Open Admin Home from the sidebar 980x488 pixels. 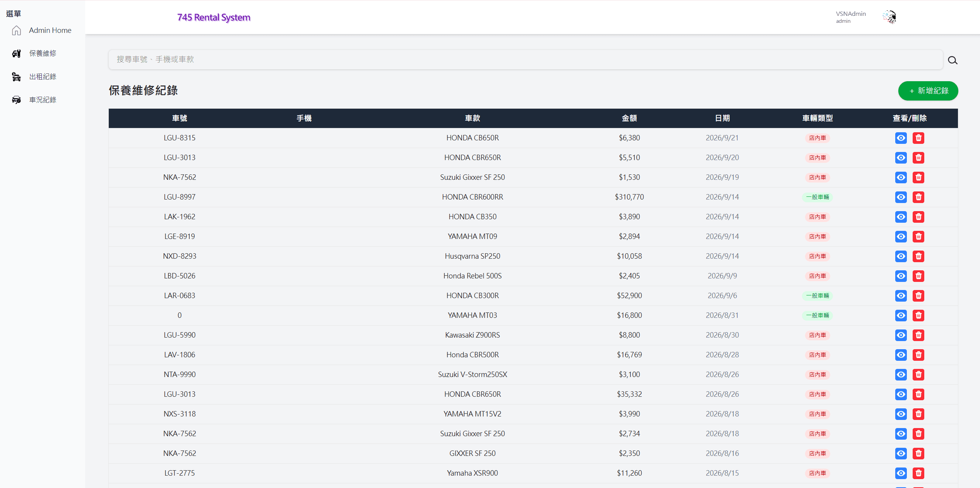point(50,30)
